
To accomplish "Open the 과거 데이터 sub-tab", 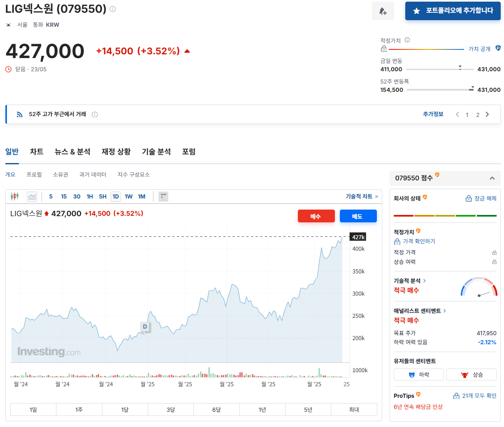I will click(93, 175).
